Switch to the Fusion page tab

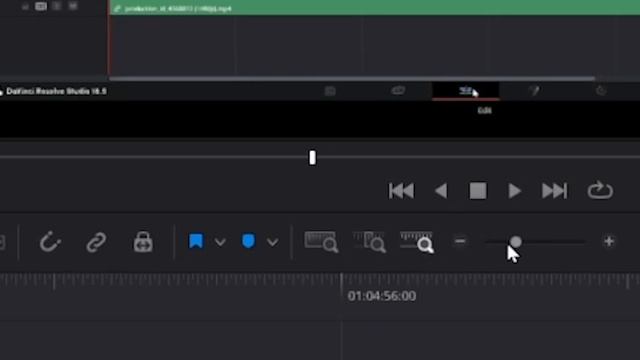click(534, 91)
